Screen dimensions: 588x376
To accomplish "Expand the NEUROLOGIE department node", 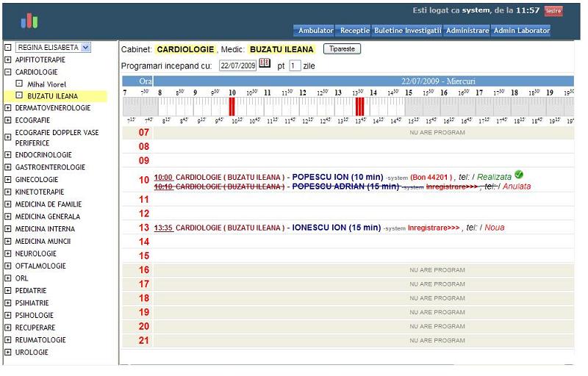I will pos(8,254).
